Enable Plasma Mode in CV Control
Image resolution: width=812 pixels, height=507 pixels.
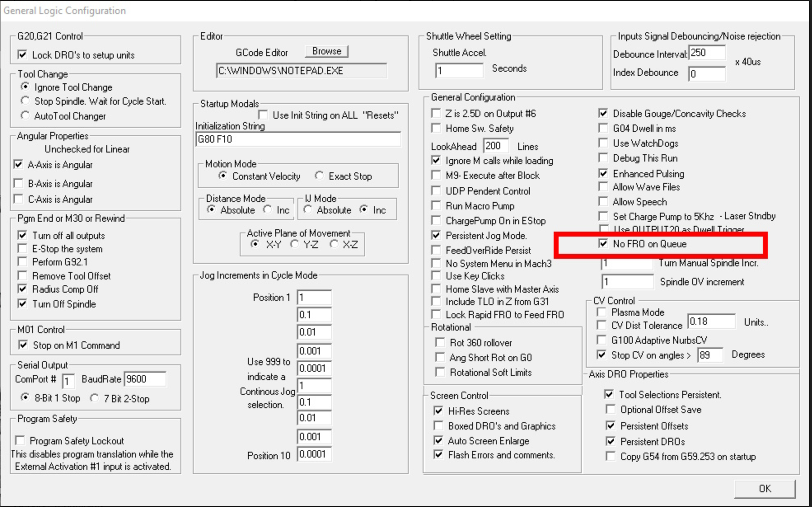coord(601,312)
